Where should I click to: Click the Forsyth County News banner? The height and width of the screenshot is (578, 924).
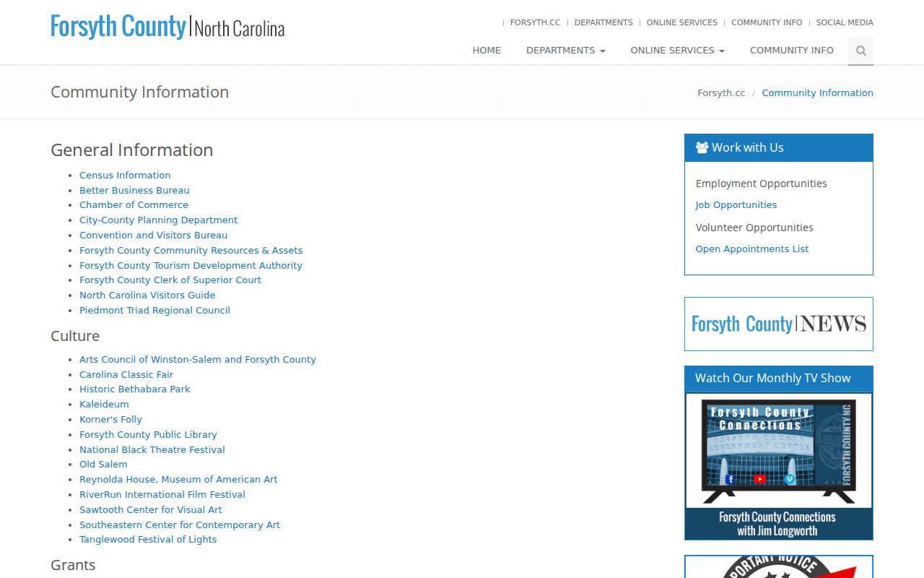click(779, 324)
